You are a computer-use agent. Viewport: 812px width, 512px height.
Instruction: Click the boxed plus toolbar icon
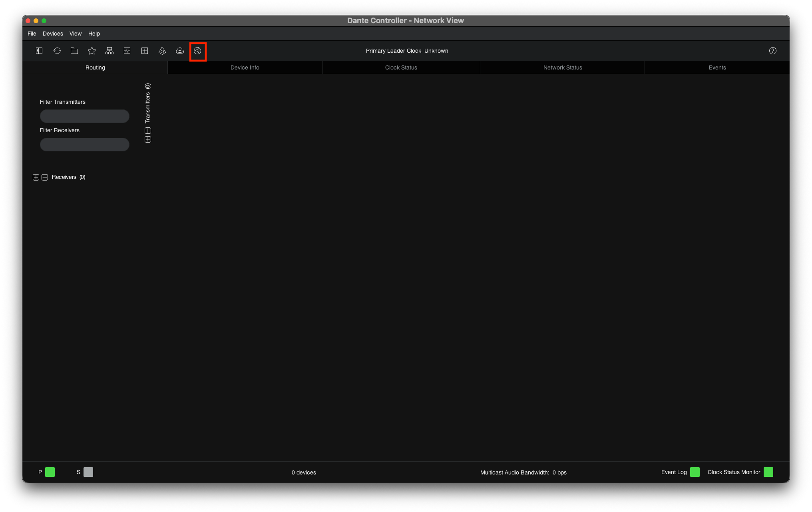(145, 51)
